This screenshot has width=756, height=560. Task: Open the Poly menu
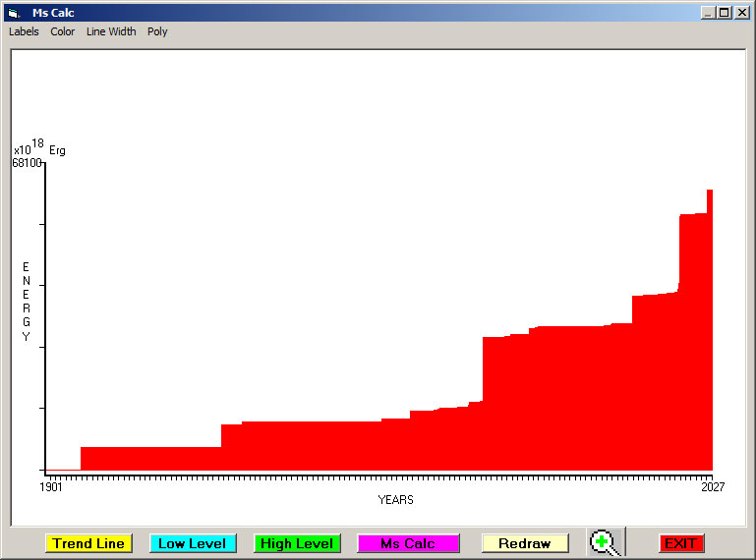[x=157, y=31]
